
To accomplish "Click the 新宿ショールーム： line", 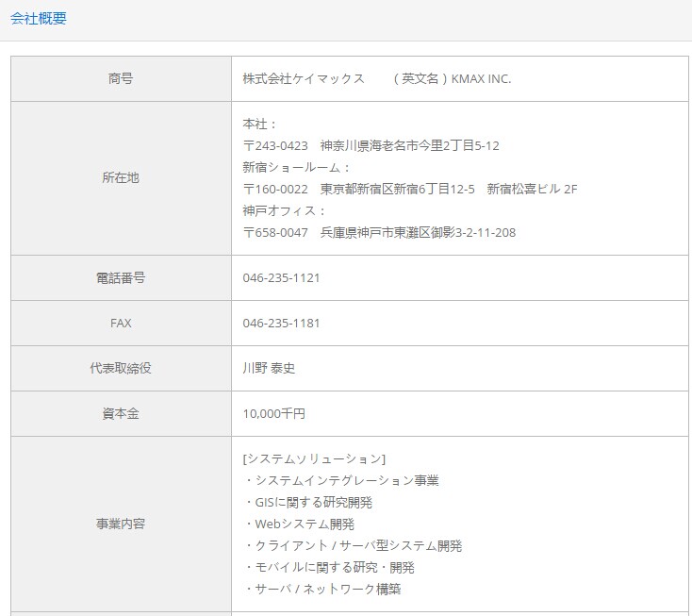I will click(297, 167).
